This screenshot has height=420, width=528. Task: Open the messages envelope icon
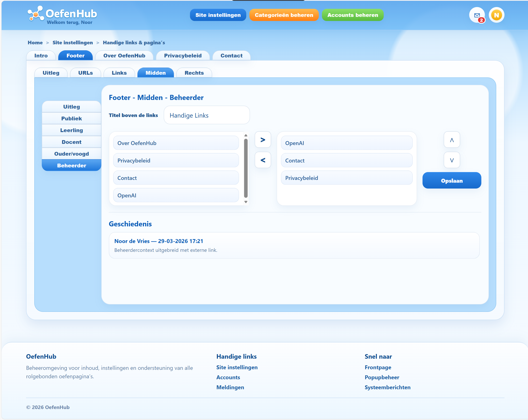point(477,15)
